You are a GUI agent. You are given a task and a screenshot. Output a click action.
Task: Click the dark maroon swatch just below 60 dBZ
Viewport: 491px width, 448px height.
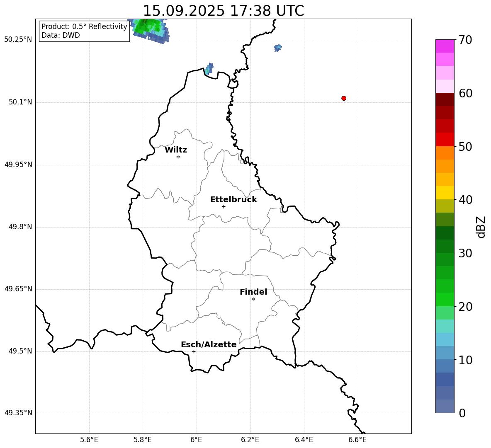pos(445,99)
